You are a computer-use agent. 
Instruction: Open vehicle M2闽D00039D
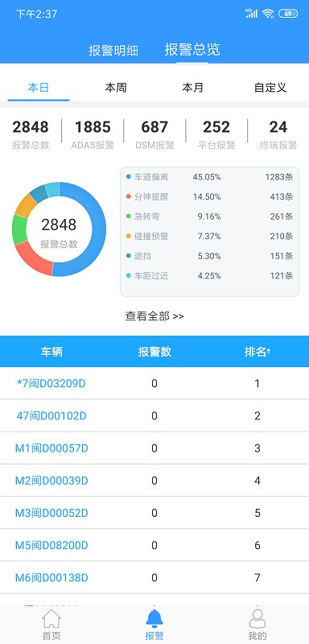click(x=51, y=481)
